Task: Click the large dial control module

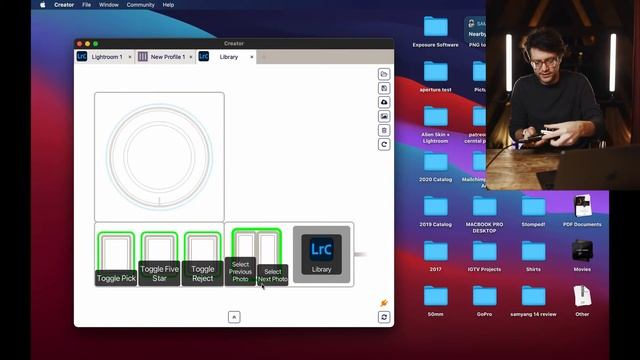Action: pyautogui.click(x=159, y=157)
